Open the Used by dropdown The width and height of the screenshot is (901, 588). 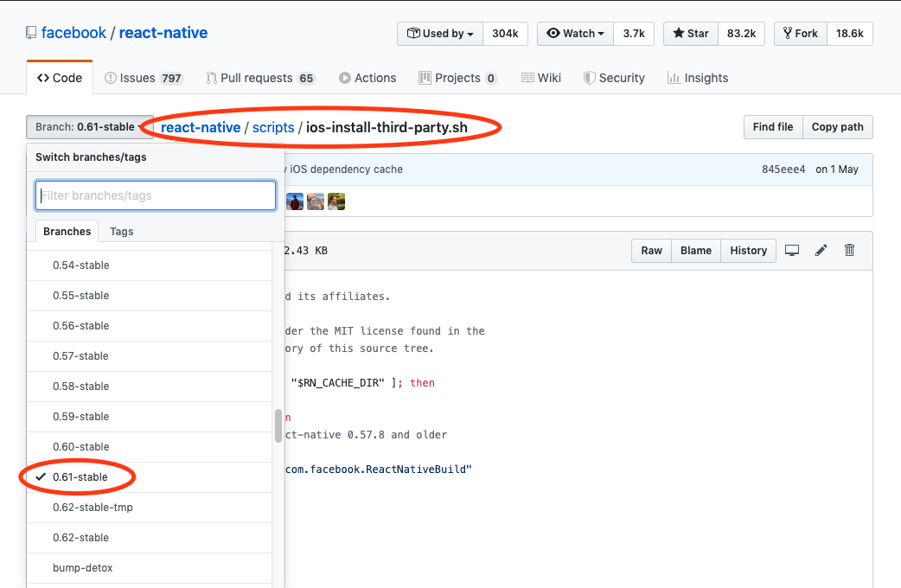click(440, 34)
